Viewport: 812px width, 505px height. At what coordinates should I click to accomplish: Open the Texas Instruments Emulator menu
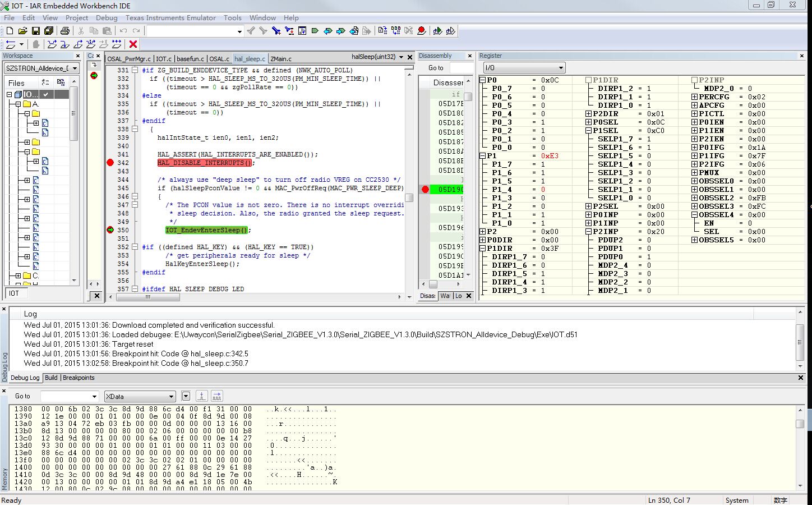point(170,18)
